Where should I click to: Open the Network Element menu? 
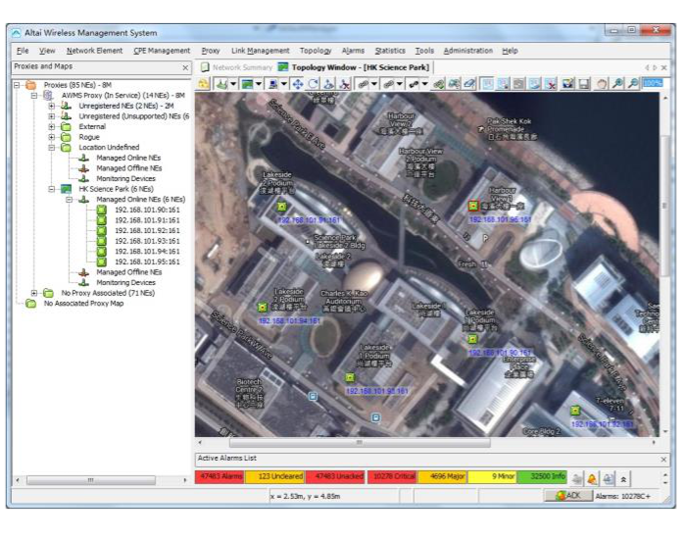click(x=94, y=50)
